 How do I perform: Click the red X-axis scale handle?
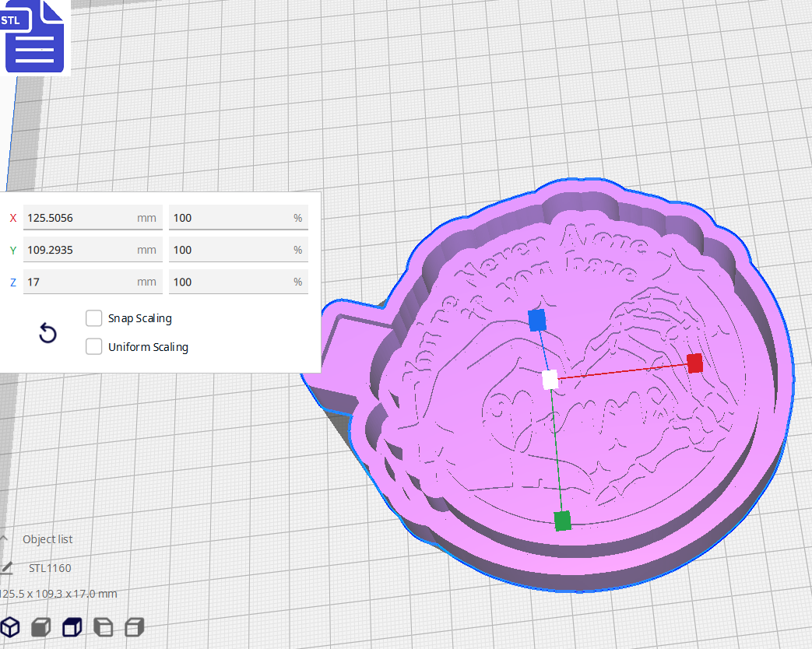(x=694, y=363)
